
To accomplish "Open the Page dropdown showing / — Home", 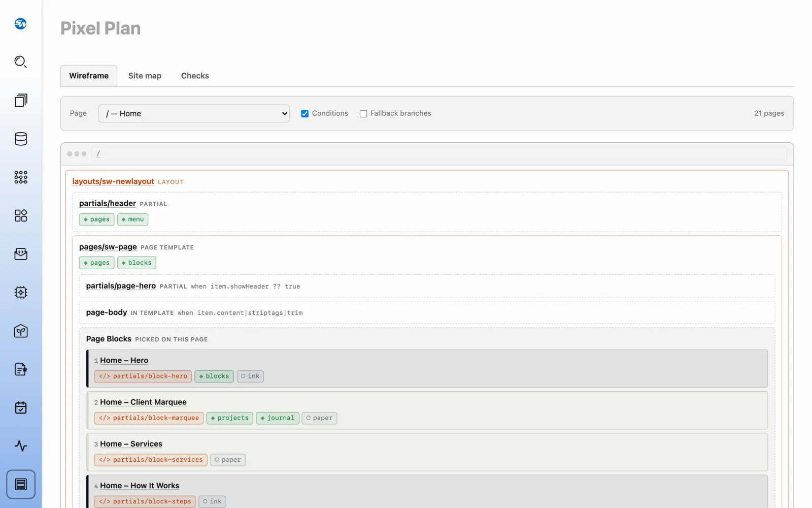I will [x=194, y=113].
